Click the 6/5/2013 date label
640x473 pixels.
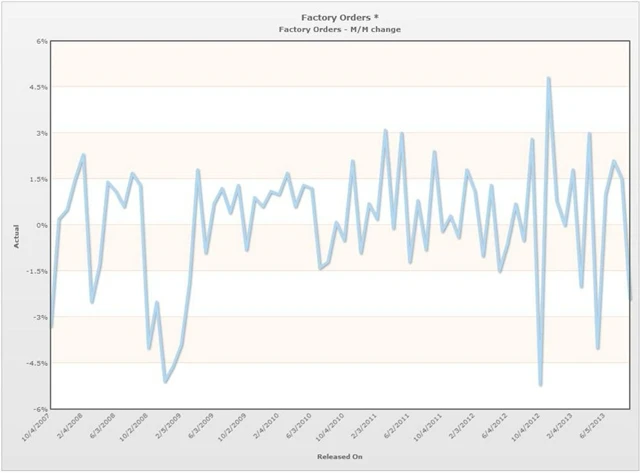pos(593,425)
